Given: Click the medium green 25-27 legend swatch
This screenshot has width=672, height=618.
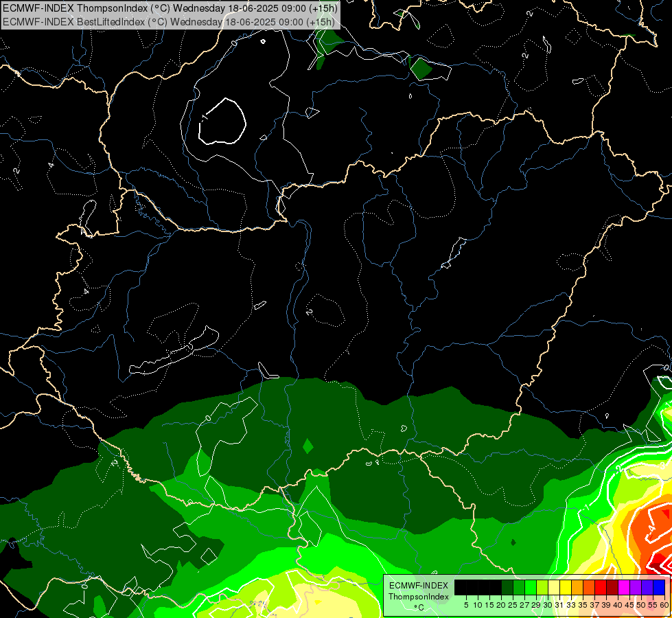Looking at the screenshot, I should coord(519,587).
